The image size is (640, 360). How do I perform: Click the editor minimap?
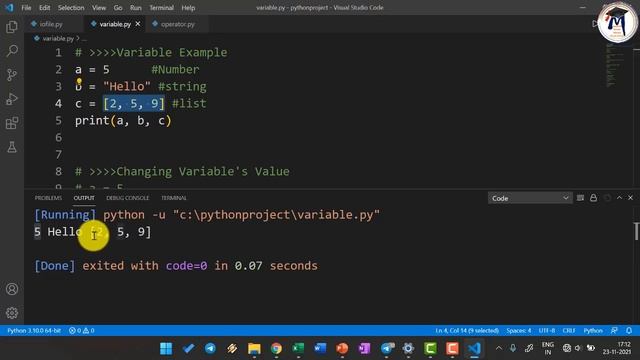[x=614, y=65]
